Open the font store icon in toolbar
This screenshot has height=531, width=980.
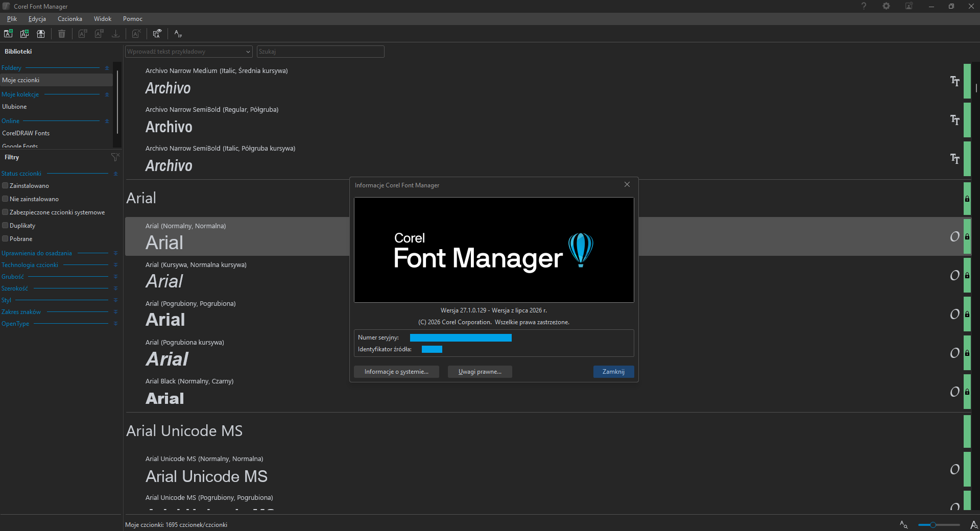(x=41, y=34)
